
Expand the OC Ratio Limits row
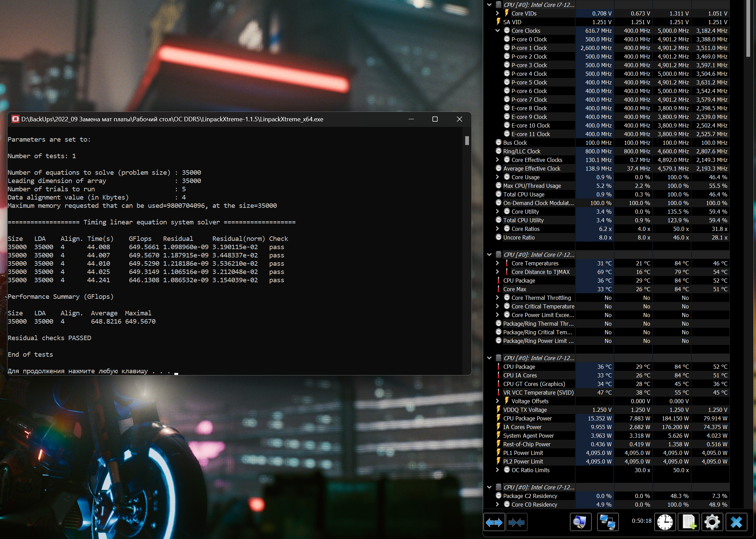pos(497,470)
